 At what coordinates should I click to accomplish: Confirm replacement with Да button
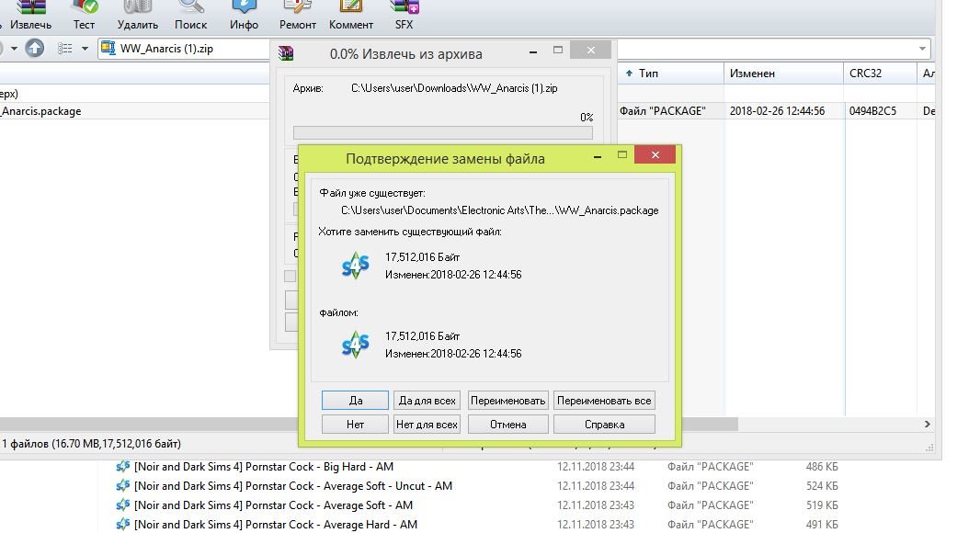point(355,401)
